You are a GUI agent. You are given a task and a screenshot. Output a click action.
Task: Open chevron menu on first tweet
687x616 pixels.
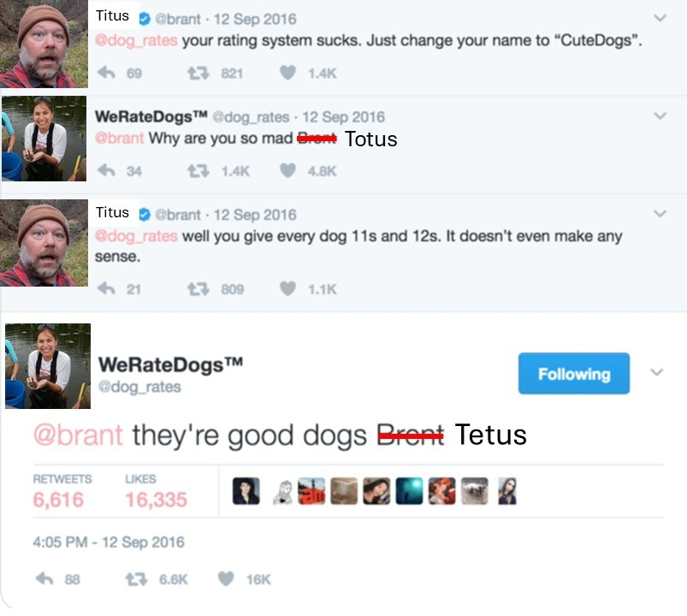click(x=660, y=18)
